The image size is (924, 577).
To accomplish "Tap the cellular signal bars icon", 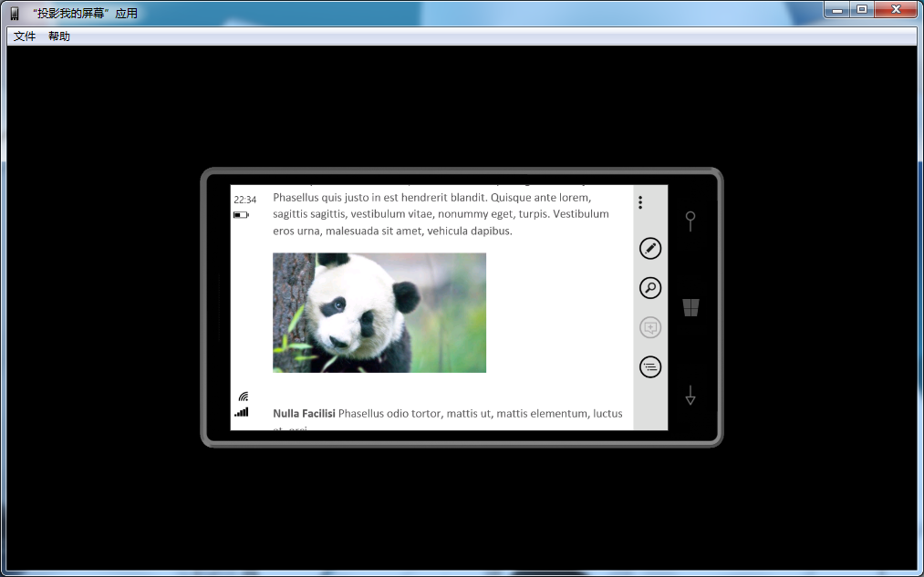I will tap(241, 412).
